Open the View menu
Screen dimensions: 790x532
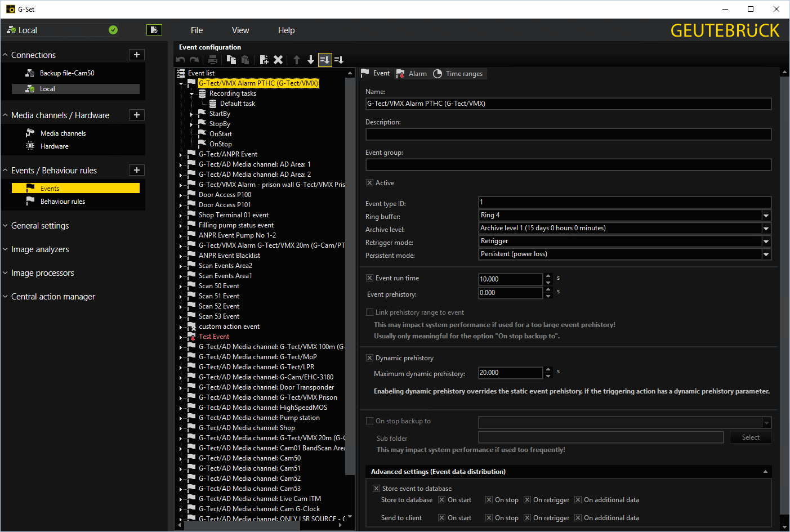coord(240,30)
